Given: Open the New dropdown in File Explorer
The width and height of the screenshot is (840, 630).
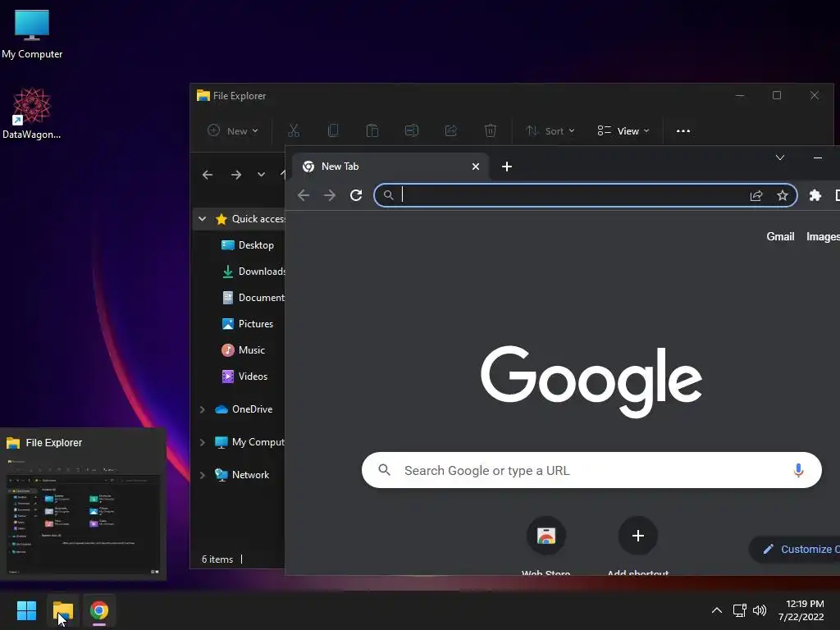Looking at the screenshot, I should (232, 130).
